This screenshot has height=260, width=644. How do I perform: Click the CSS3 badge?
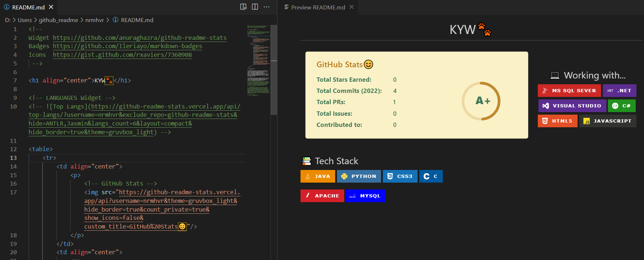pos(400,176)
